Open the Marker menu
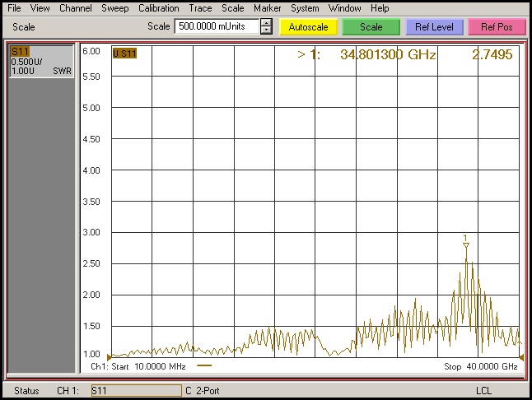 point(268,8)
